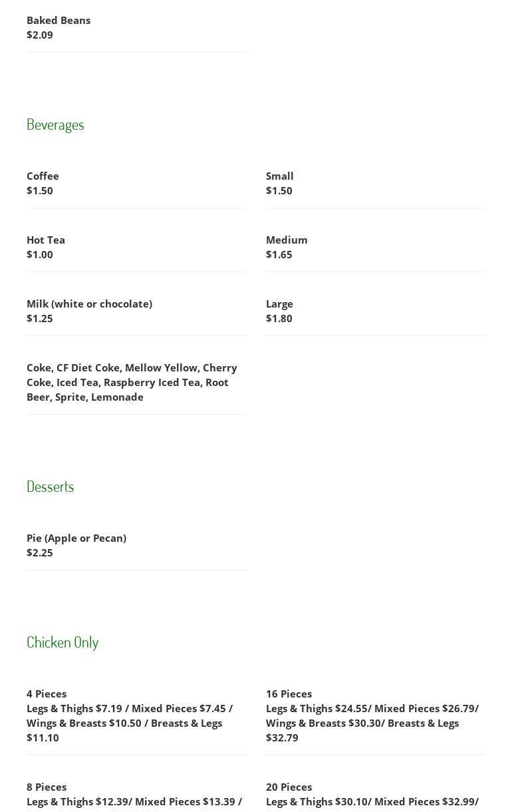Click the Desserts section heading
Viewport: 512px width, 812px height.
[x=51, y=487]
